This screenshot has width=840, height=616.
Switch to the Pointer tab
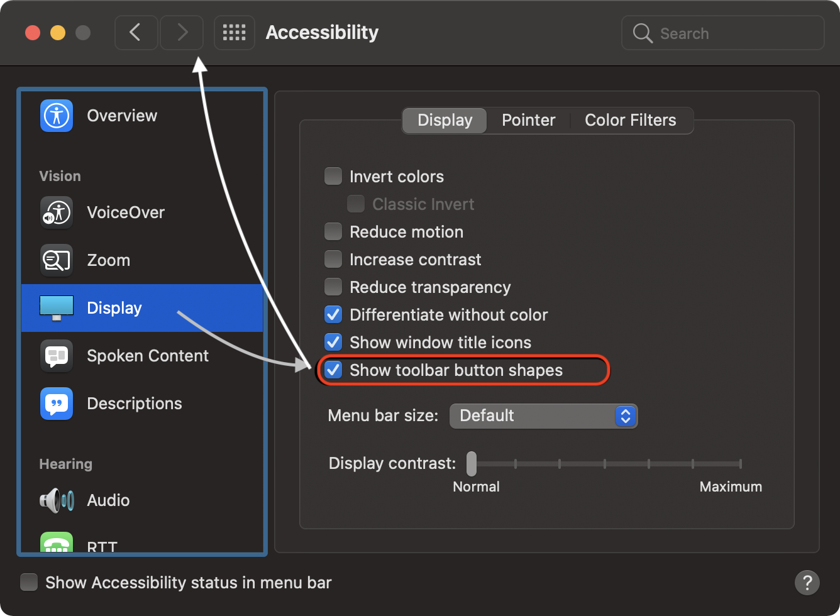528,120
